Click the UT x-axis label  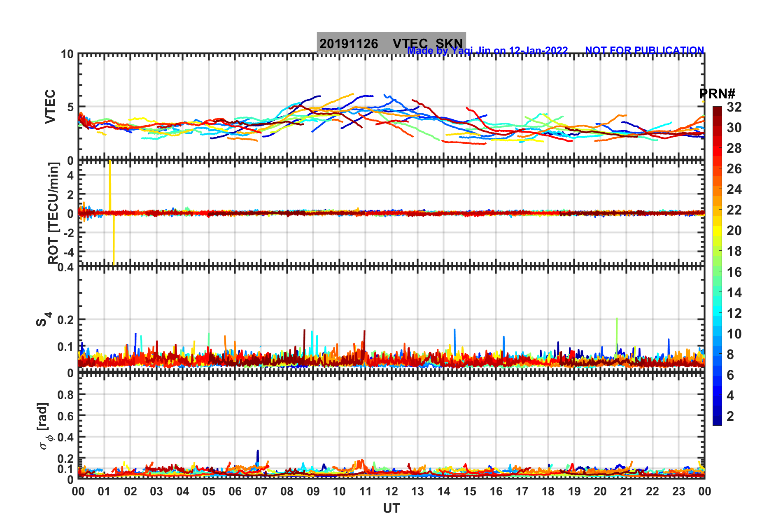391,509
